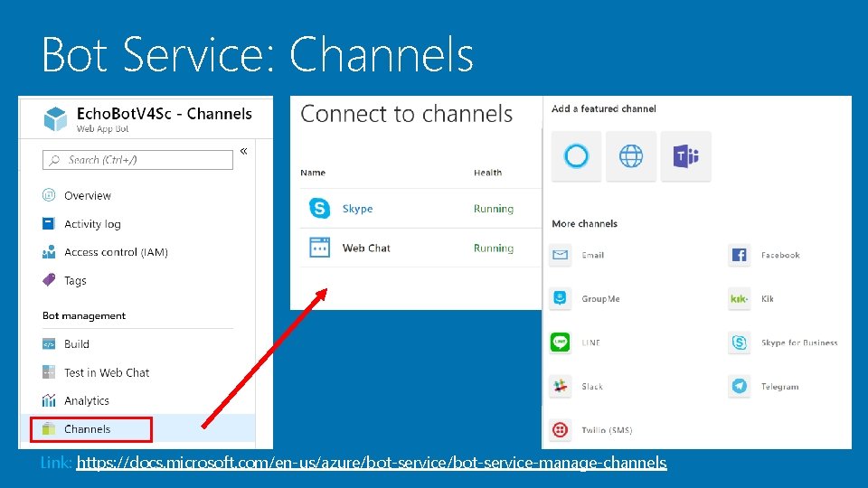Screen dimensions: 868x488
Task: Add the Microsoft Teams featured channel
Action: coord(686,156)
